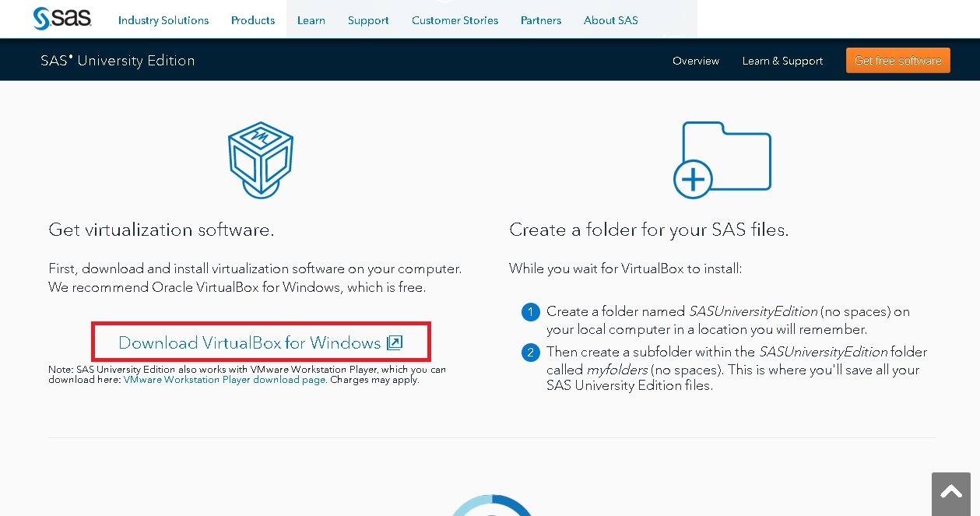Screen dimensions: 980x516
Task: Click the external link icon beside Download VirtualBox
Action: (x=395, y=342)
